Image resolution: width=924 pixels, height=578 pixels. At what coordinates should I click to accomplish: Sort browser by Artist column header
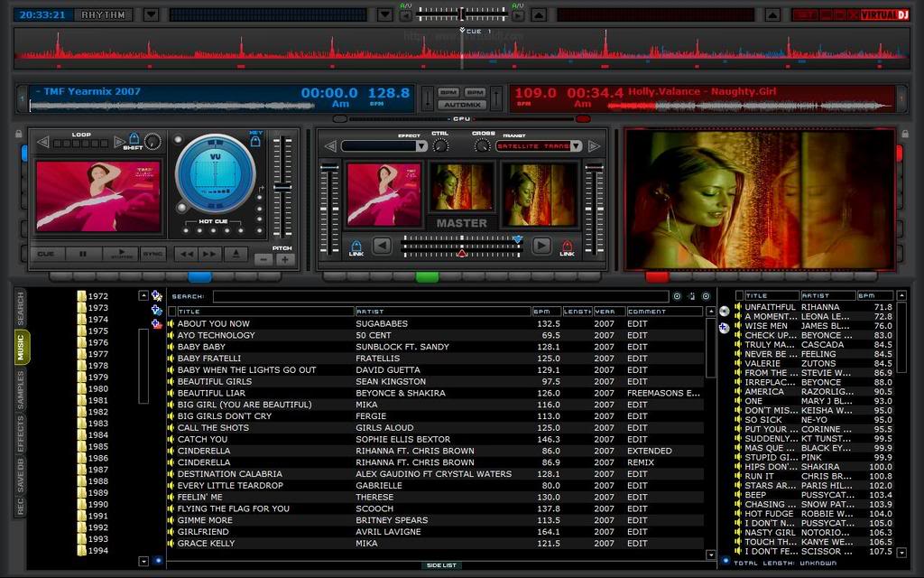pos(442,311)
